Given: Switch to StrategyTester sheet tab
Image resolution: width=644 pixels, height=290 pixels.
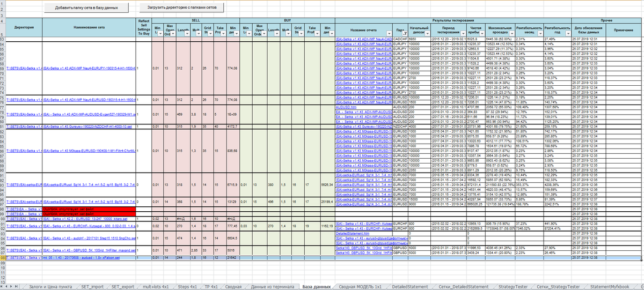Looking at the screenshot, I should coord(514,287).
